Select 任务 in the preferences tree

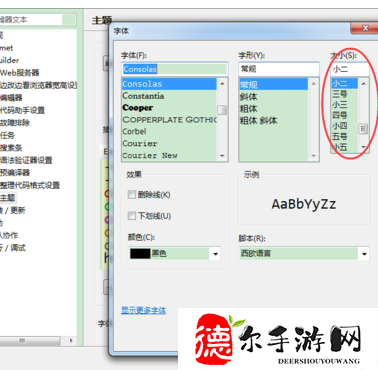click(x=7, y=135)
